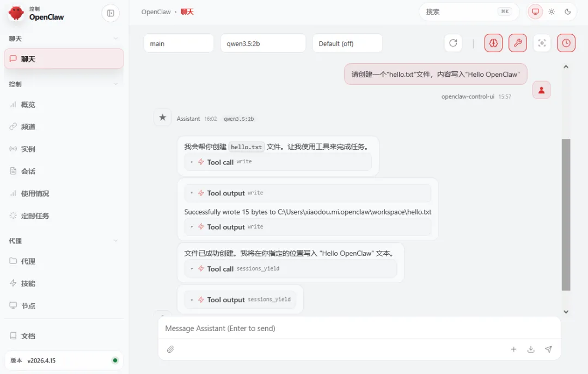Click the qwen3.5:2b tag beside Assistant
The width and height of the screenshot is (588, 374).
pyautogui.click(x=239, y=119)
